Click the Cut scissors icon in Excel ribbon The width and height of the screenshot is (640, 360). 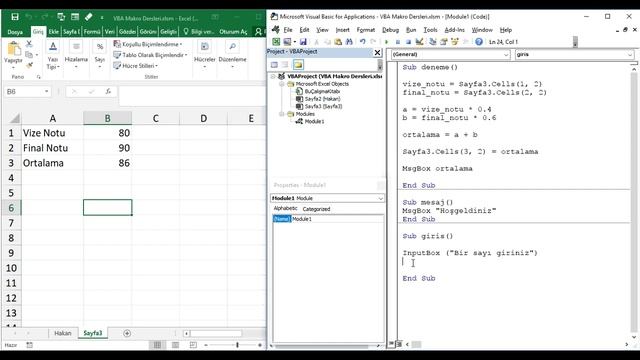[x=29, y=44]
